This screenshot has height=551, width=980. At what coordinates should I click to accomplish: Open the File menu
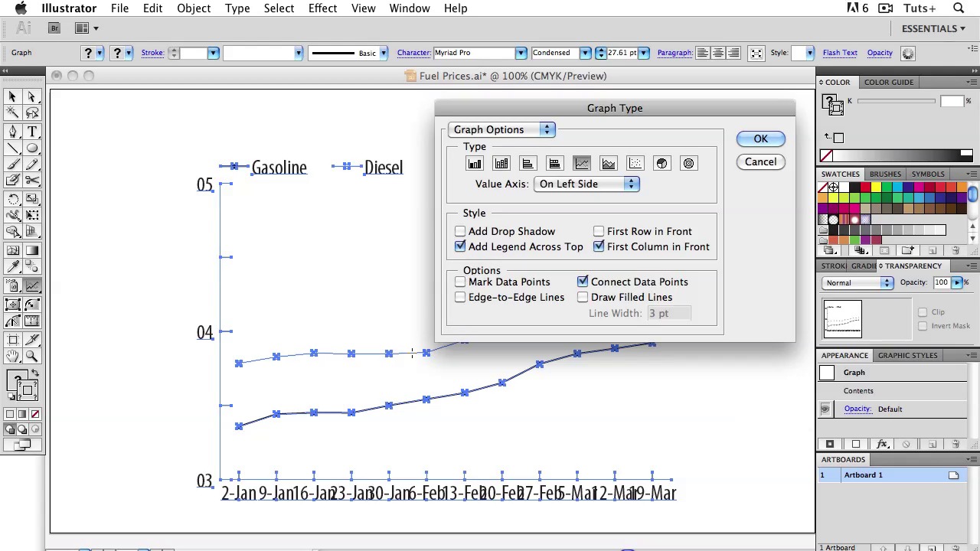click(x=119, y=8)
